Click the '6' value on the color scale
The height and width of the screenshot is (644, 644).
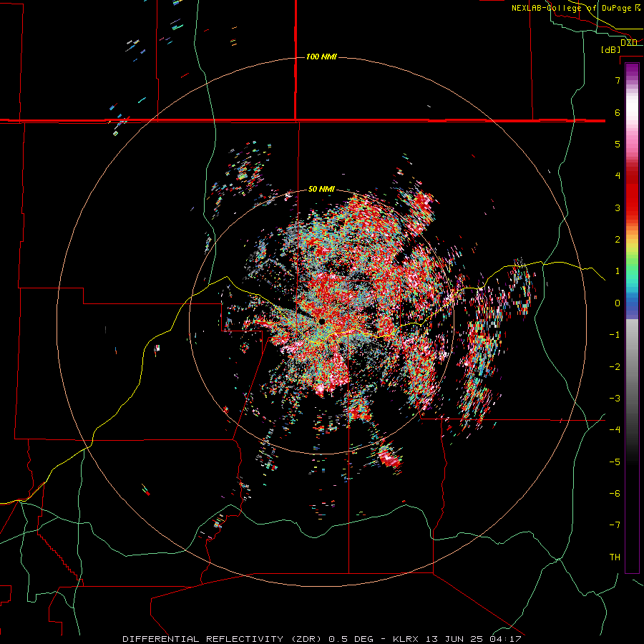pyautogui.click(x=618, y=112)
